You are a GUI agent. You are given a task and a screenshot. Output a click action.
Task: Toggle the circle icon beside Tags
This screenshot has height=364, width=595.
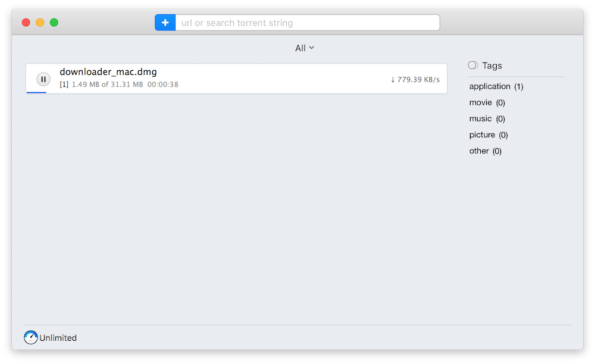(x=473, y=65)
